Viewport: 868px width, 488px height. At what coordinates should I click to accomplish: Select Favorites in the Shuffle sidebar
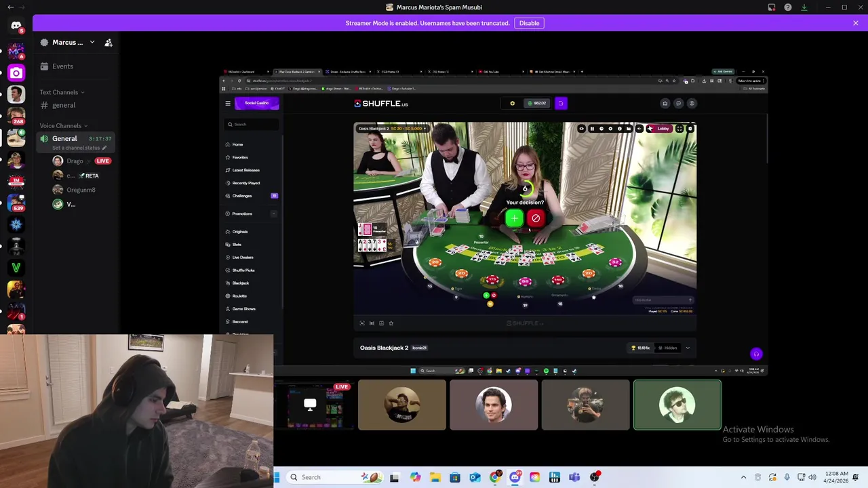click(x=240, y=157)
